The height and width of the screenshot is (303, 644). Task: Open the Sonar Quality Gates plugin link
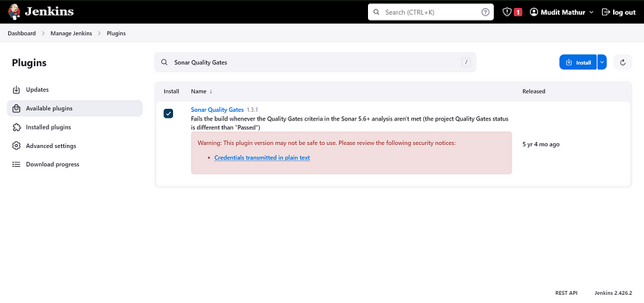[x=217, y=110]
